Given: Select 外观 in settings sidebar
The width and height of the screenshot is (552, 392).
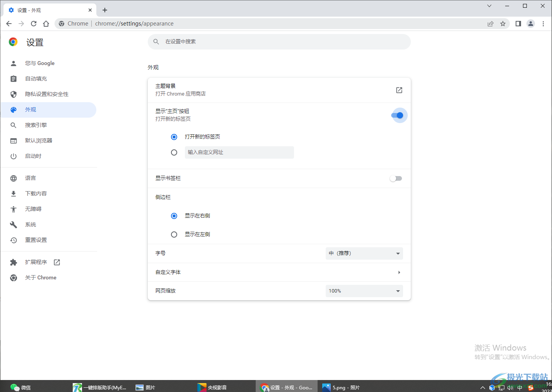Looking at the screenshot, I should tap(48, 110).
